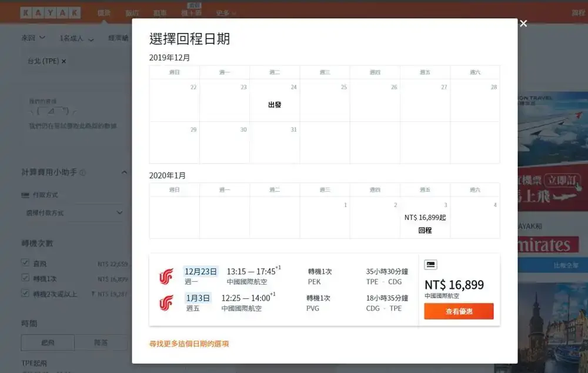Click 比較全部 in the right ad panel
The image size is (588, 373).
(566, 265)
